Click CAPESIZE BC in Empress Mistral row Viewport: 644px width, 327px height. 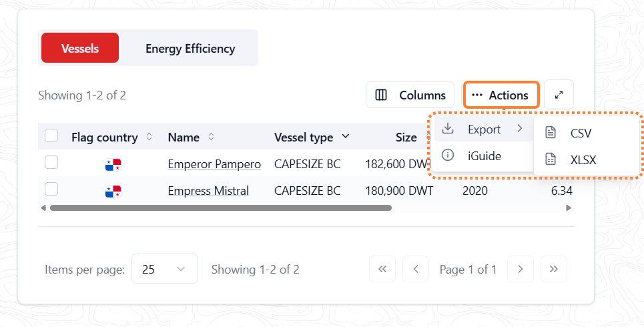click(307, 191)
